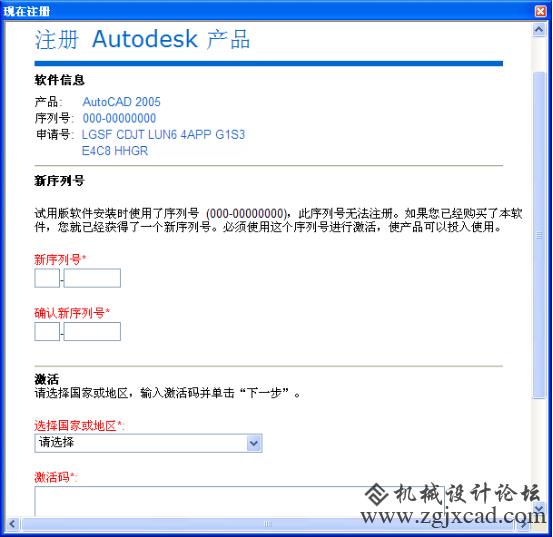The width and height of the screenshot is (553, 537).
Task: Click the request code line E4C8 HHGR
Action: pos(115,151)
